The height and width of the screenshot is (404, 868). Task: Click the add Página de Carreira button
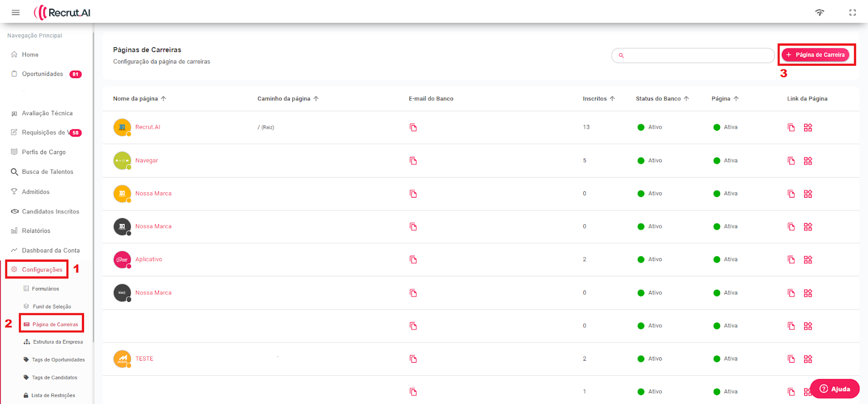tap(815, 55)
